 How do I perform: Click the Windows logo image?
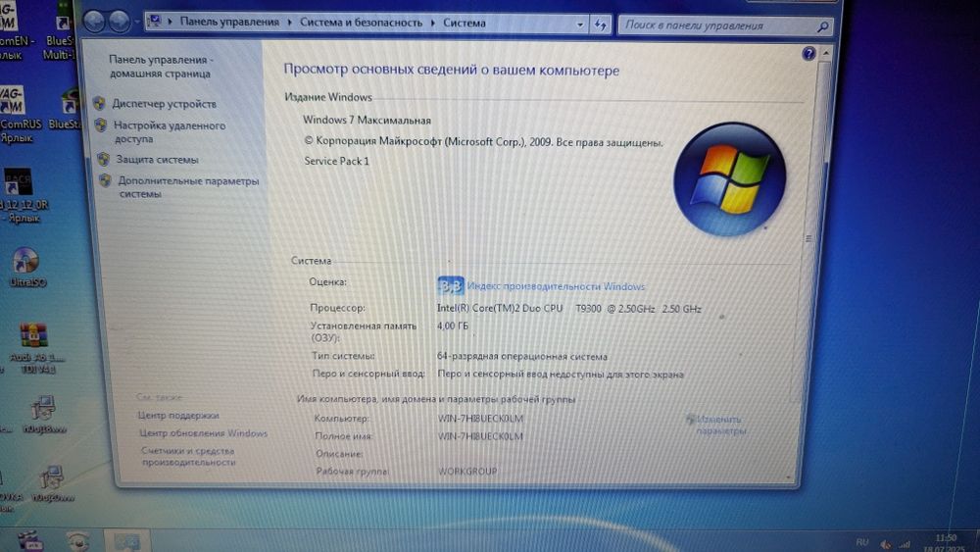[x=729, y=178]
